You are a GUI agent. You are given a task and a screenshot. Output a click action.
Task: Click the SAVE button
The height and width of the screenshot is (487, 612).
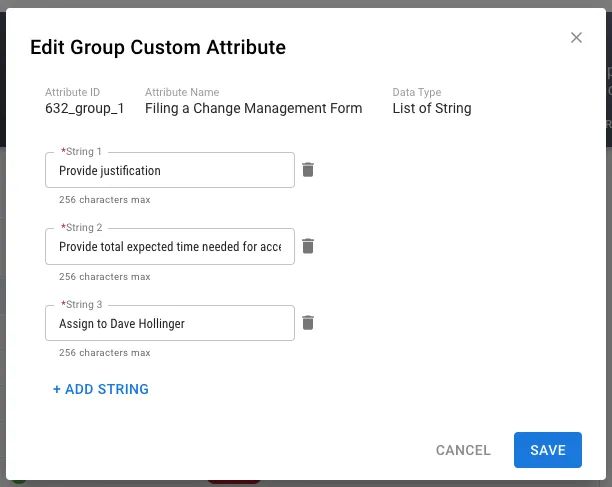[548, 450]
